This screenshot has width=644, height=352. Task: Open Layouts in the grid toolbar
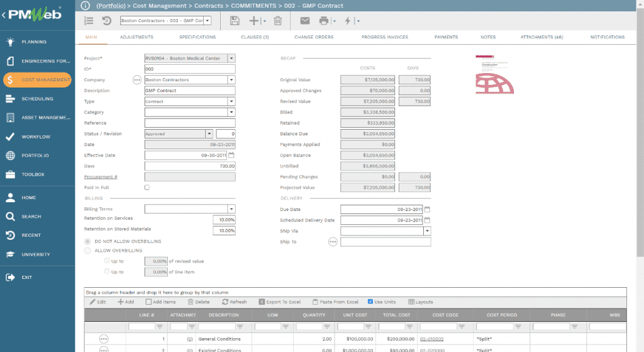[421, 302]
